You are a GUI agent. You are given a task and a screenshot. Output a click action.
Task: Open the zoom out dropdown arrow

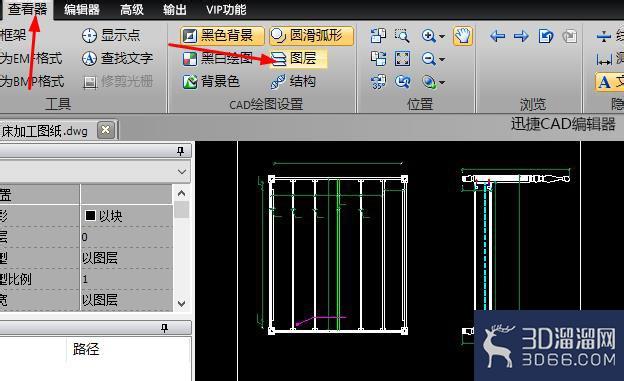tap(442, 59)
